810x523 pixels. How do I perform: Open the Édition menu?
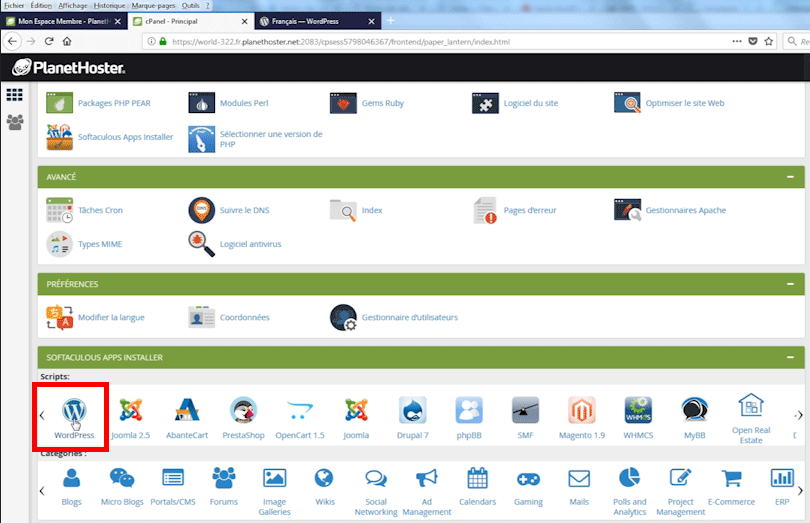coord(41,5)
